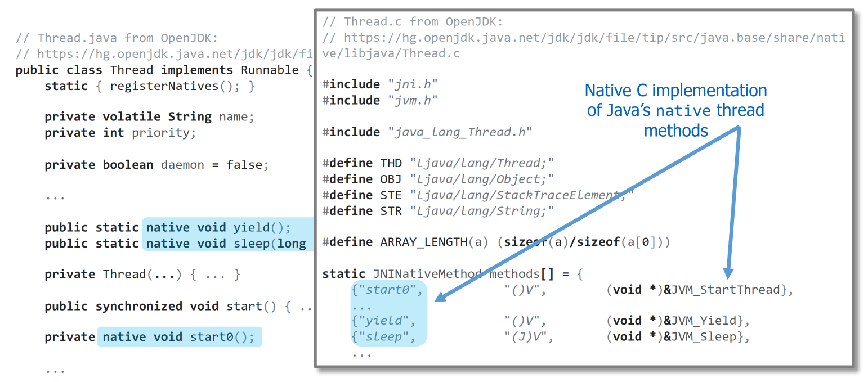Select the highlighted native void sleep declaration
868x382 pixels.
point(225,244)
